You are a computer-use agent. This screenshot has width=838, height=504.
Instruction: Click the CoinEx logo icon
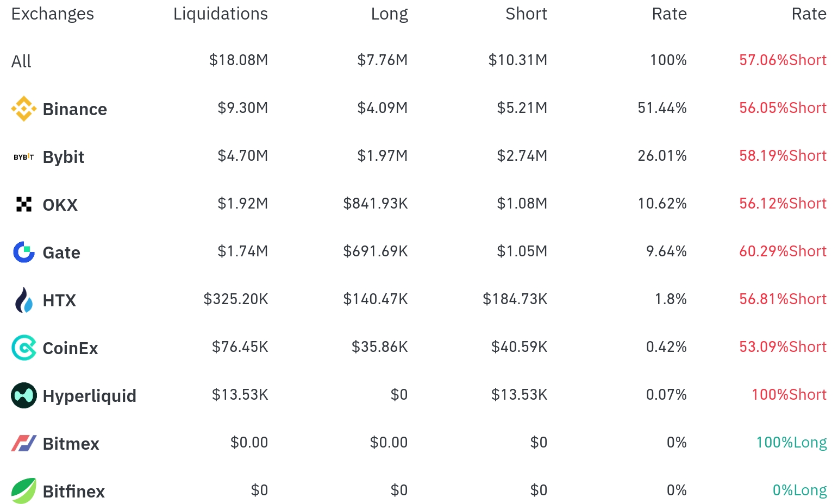(x=24, y=348)
